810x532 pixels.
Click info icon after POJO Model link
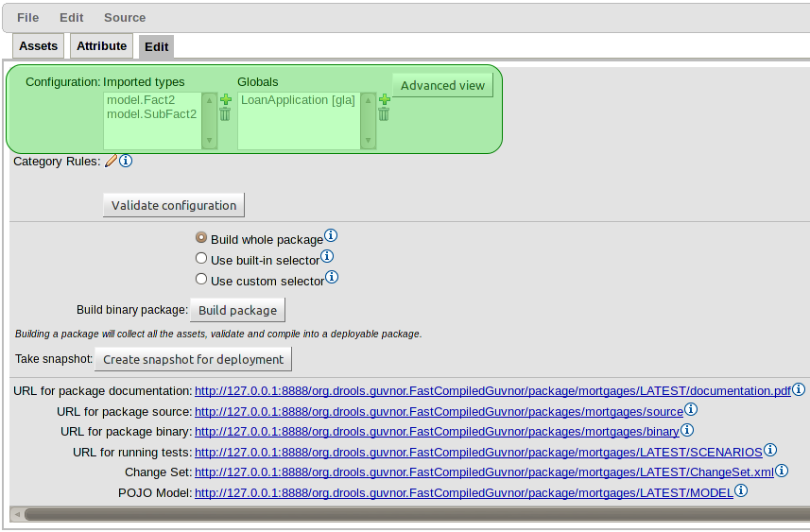pos(741,490)
